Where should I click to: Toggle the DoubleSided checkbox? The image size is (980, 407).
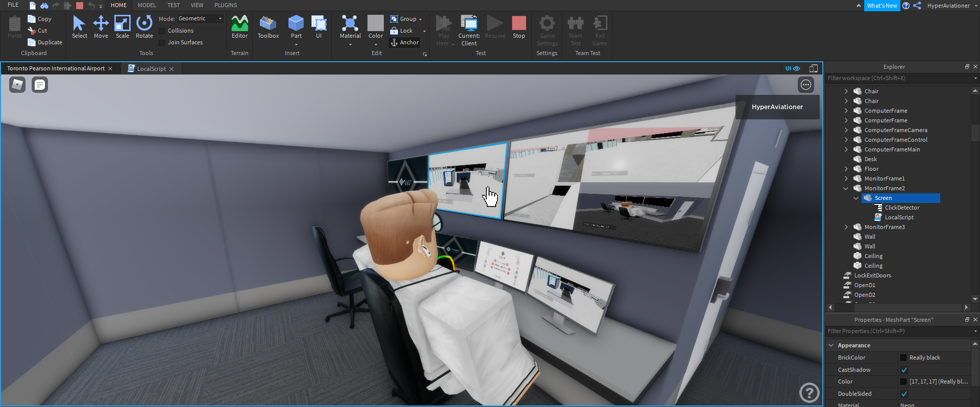point(904,394)
